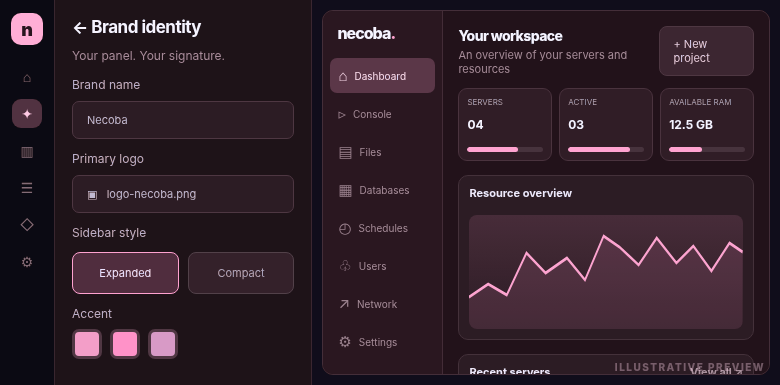Click Dashboard house icon in preview
Screen dimensions: 780x385
pyautogui.click(x=343, y=76)
